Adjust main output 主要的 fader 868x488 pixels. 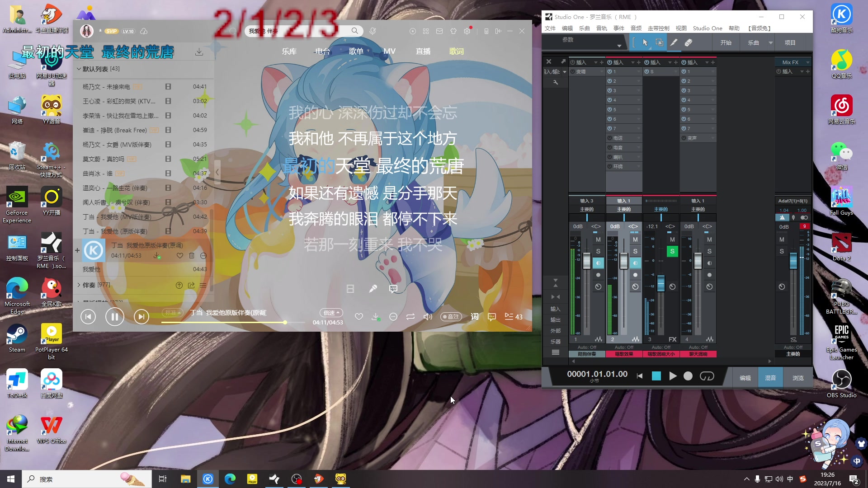click(x=793, y=261)
